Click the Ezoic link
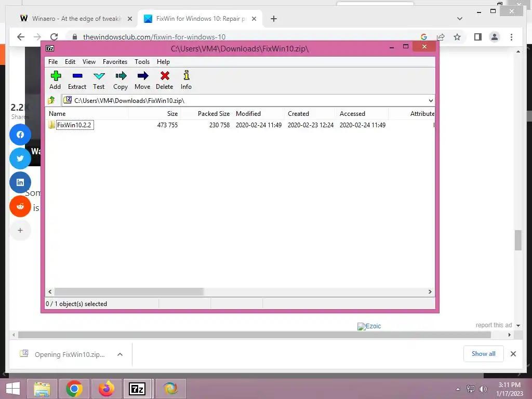Screen dimensions: 532x399 369,326
